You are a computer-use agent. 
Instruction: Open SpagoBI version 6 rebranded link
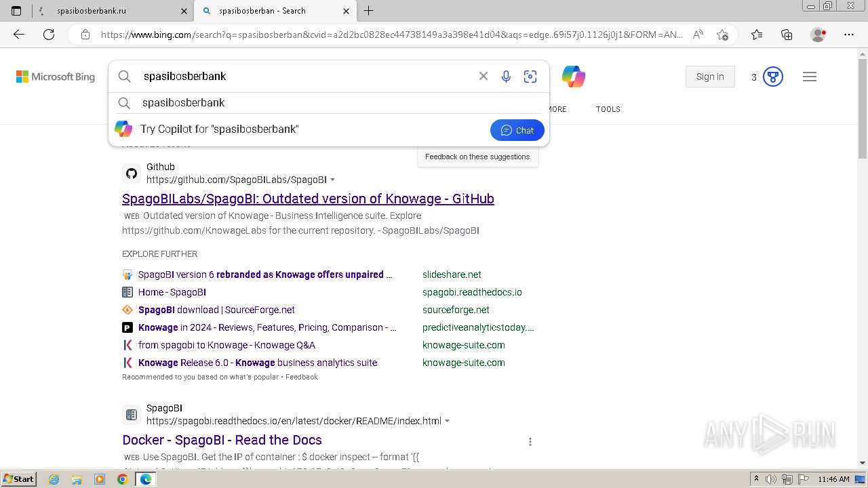(x=265, y=274)
